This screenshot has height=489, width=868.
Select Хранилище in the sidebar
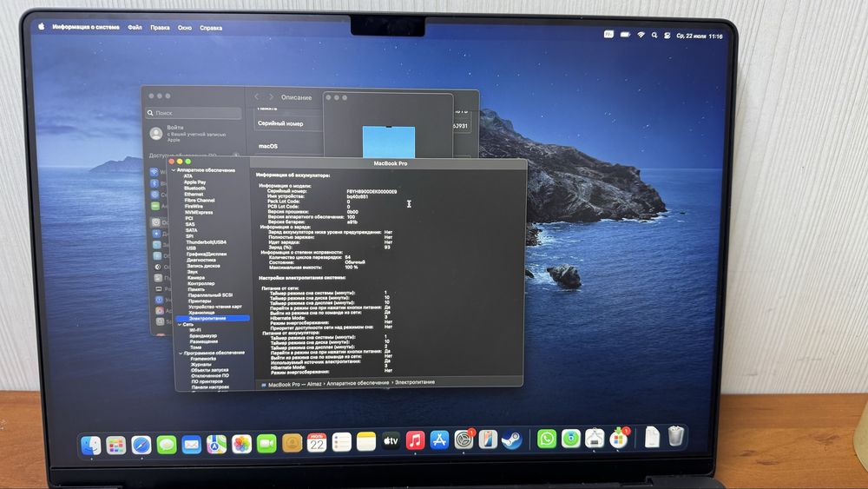(x=201, y=313)
